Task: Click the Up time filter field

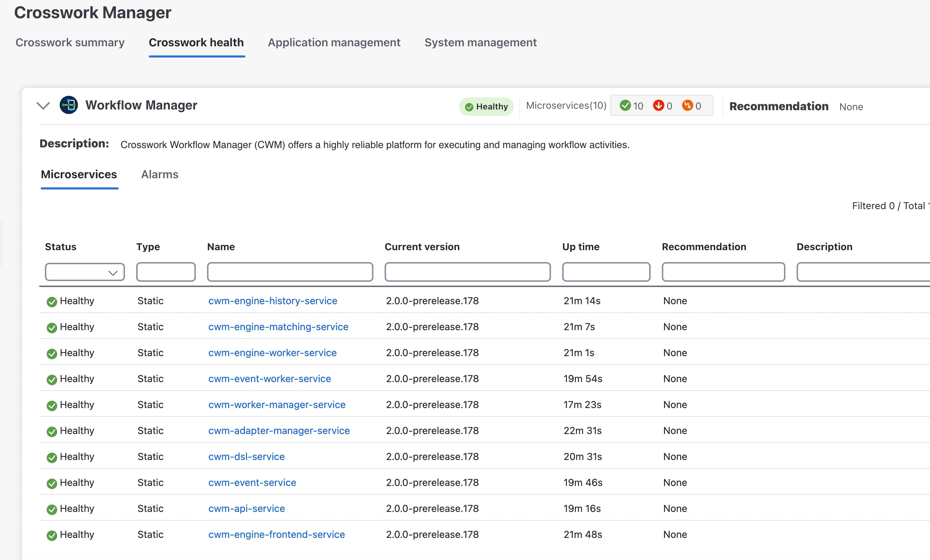Action: click(x=606, y=272)
